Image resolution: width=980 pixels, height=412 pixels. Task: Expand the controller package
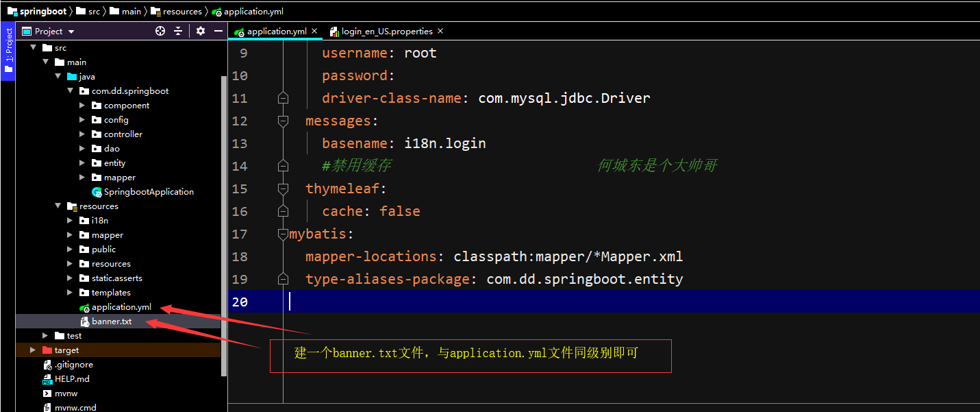coord(82,134)
